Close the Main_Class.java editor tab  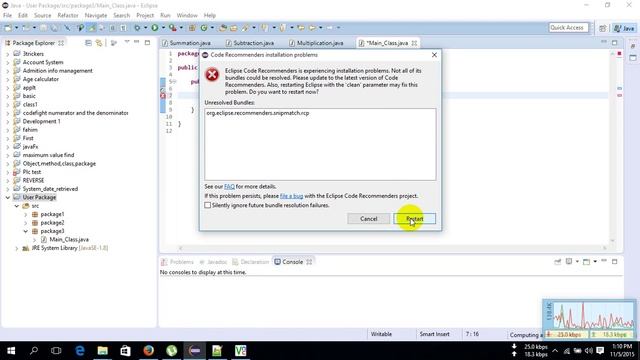[x=414, y=43]
